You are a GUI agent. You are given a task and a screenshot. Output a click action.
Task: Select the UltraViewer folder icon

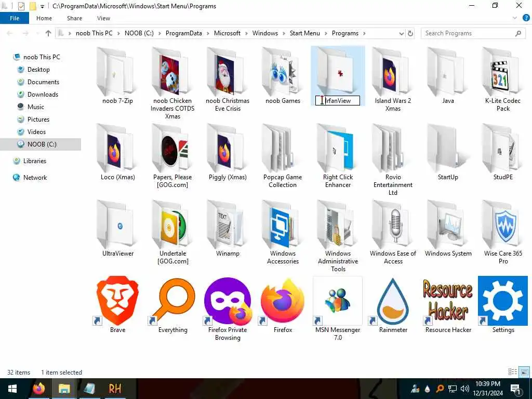coord(117,224)
